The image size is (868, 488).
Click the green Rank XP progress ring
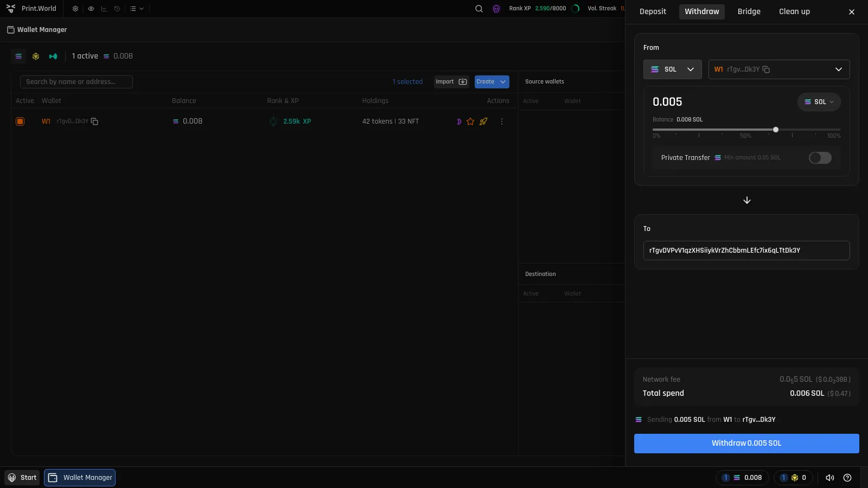pos(576,9)
